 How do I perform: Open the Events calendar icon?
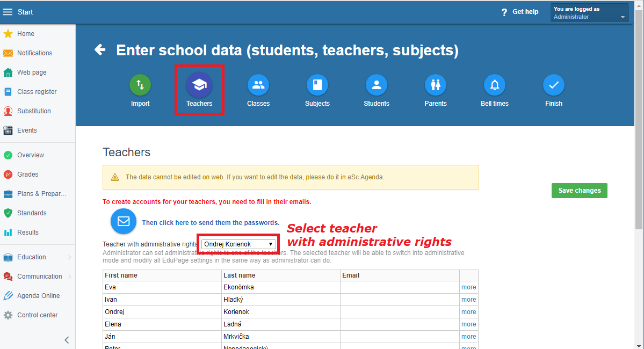pos(8,130)
